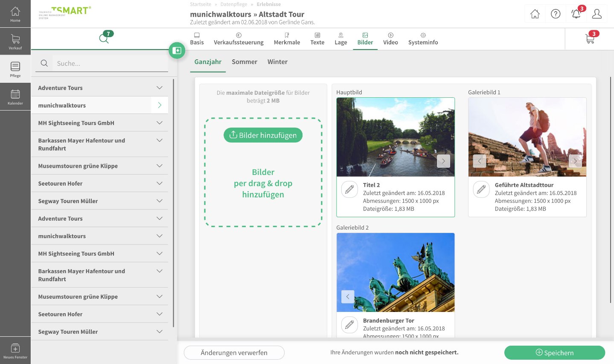Image resolution: width=614 pixels, height=364 pixels.
Task: Expand first MH Sightseeing Tours GmbH
Action: coord(160,123)
